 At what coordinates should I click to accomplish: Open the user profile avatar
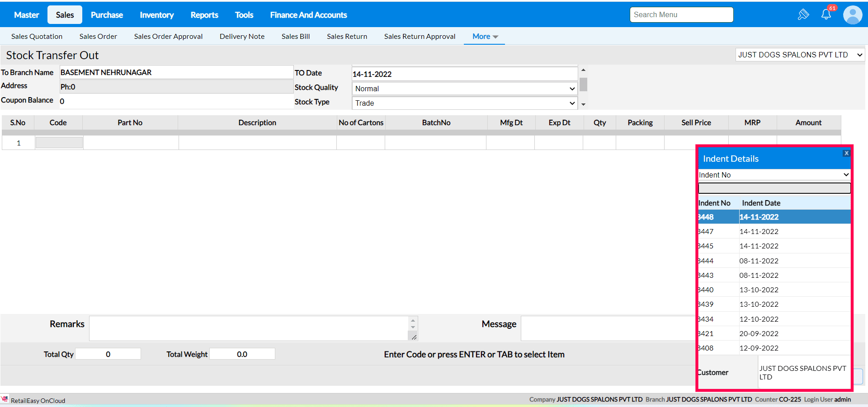[x=853, y=15]
